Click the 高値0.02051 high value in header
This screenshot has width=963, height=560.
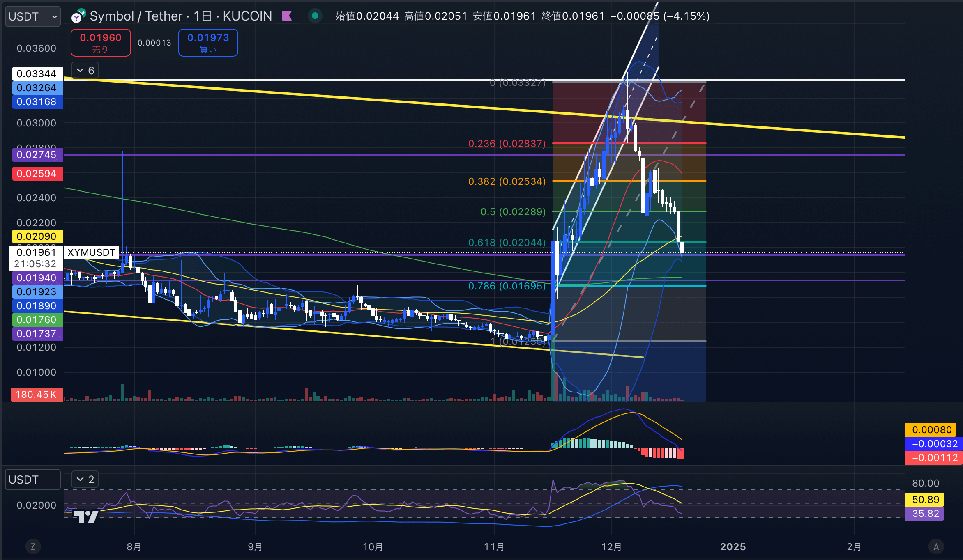coord(436,16)
